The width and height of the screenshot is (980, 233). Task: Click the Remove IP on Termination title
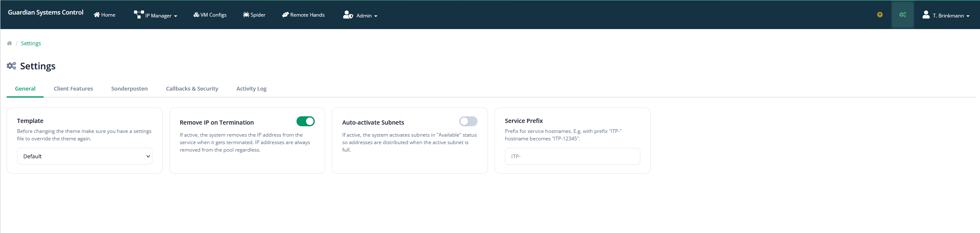(217, 123)
